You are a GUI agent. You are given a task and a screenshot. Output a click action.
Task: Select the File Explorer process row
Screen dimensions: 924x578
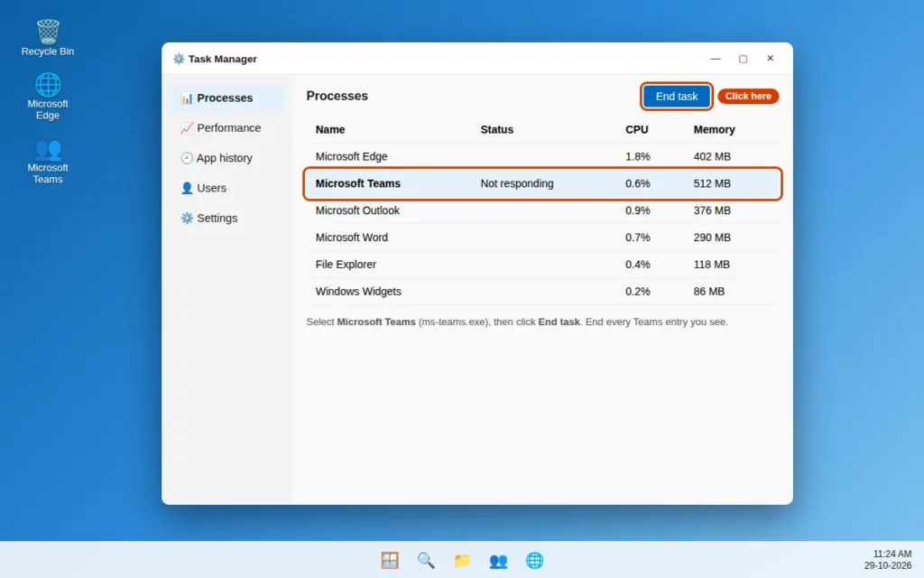point(542,265)
